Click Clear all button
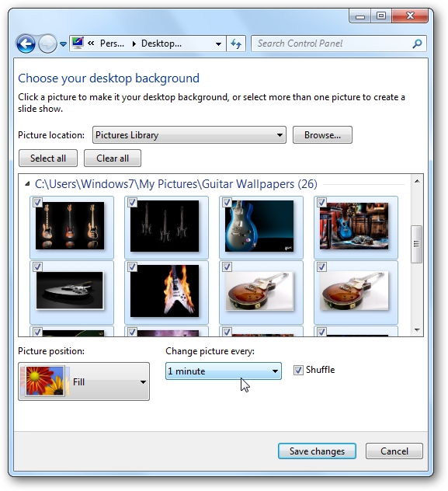 coord(113,158)
